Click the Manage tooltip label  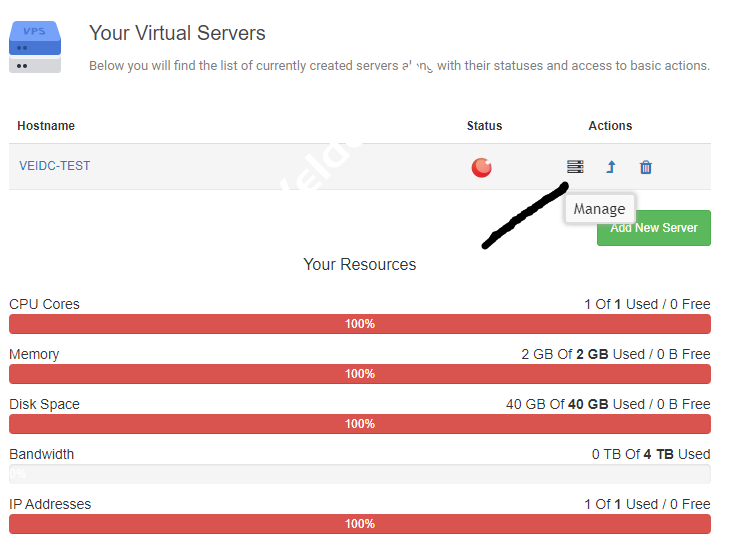pos(599,209)
